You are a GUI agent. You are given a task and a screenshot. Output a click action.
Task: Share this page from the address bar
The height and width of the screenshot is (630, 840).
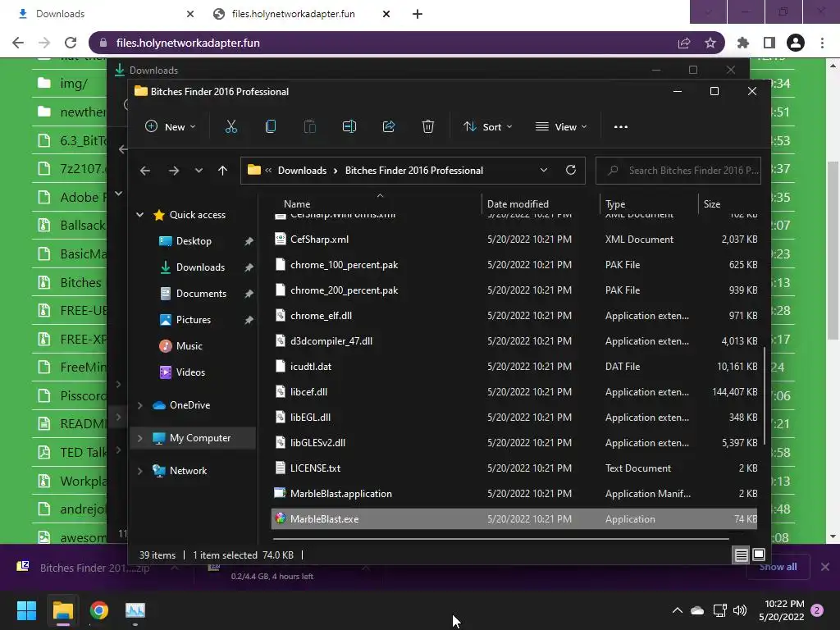tap(683, 43)
